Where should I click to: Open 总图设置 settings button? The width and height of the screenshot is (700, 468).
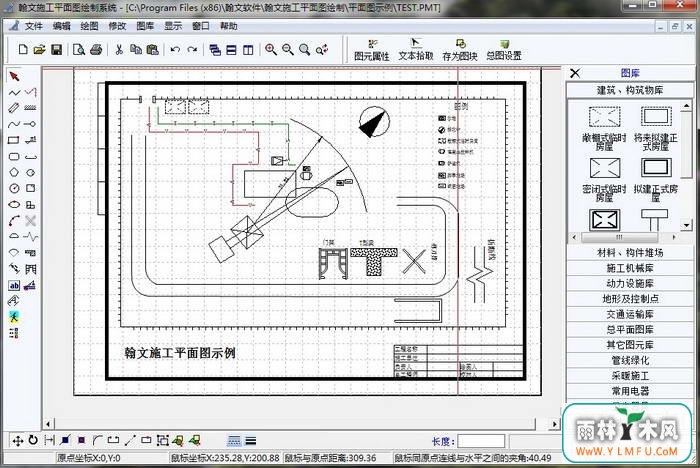[504, 50]
